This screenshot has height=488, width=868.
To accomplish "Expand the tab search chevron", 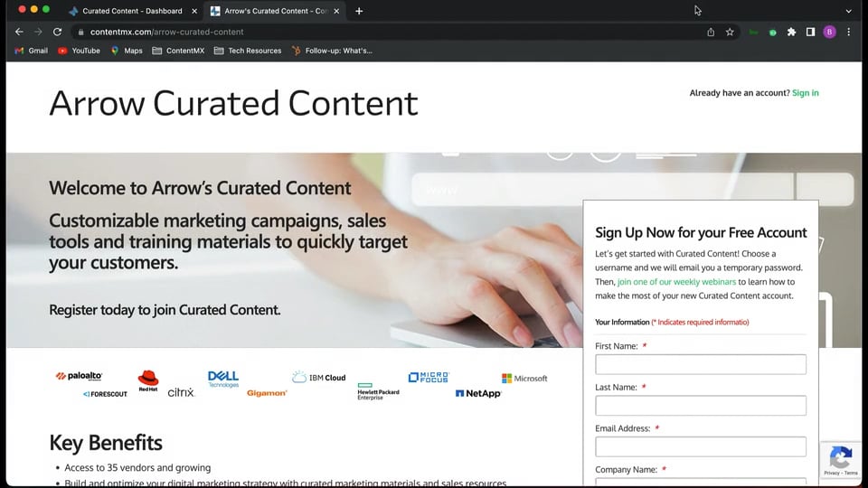I will (x=849, y=11).
